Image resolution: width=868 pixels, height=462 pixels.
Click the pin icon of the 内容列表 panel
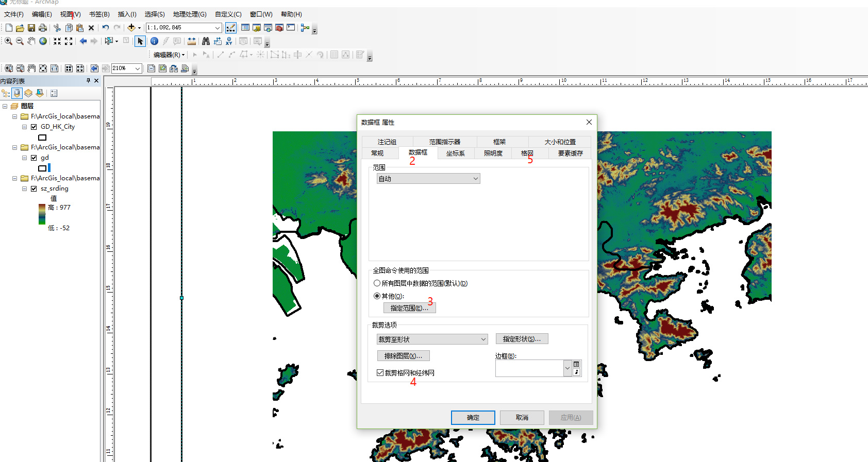pyautogui.click(x=88, y=81)
